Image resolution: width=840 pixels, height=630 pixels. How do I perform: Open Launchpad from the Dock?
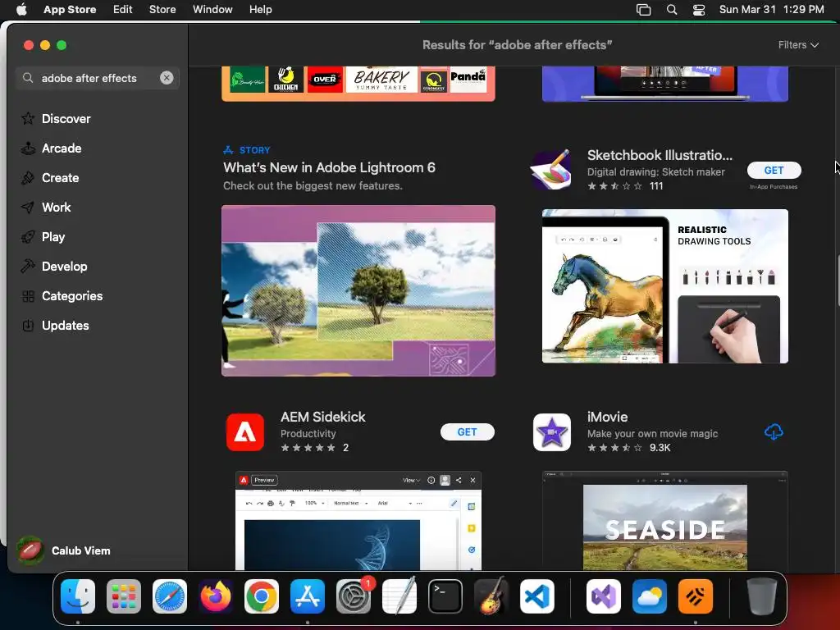(124, 596)
